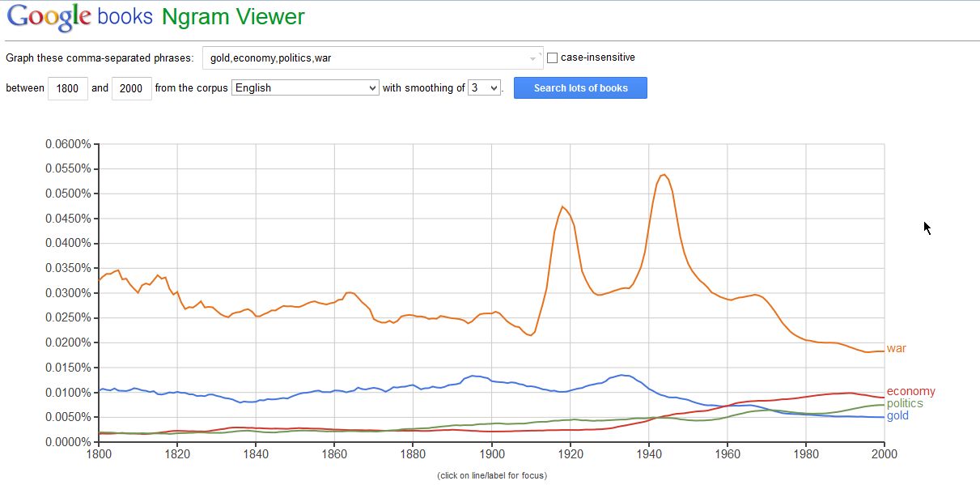The width and height of the screenshot is (980, 485).
Task: Select the war label for line focus
Action: point(897,348)
